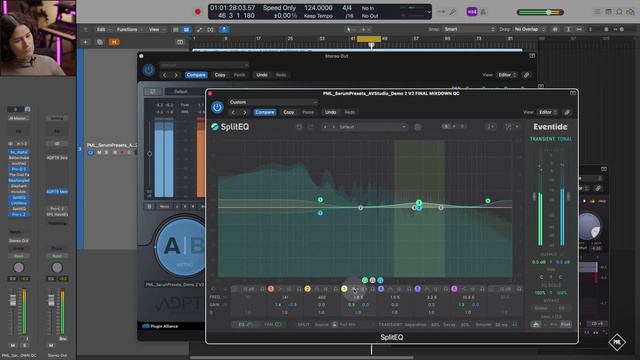This screenshot has width=640, height=360.
Task: Go to previous preset in SplitEQ header
Action: [x=233, y=112]
